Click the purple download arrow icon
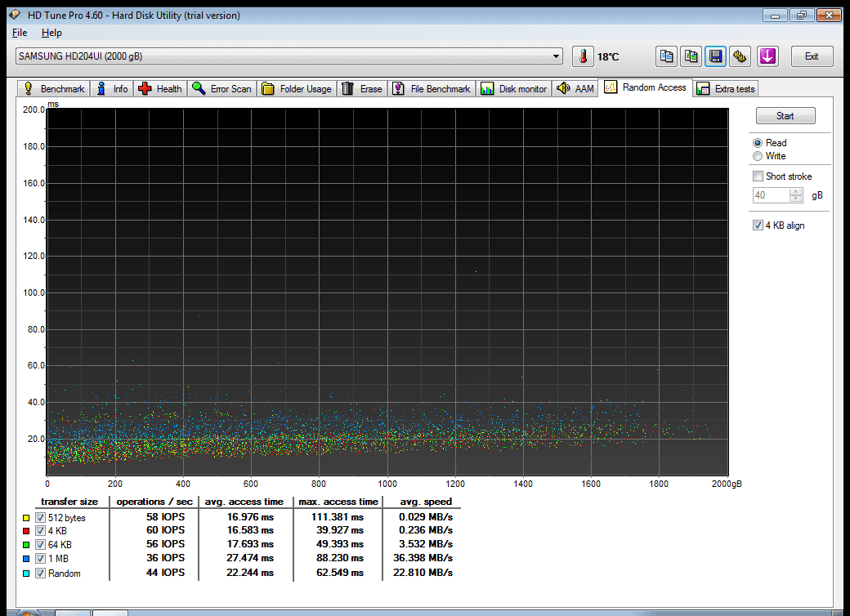Viewport: 850px width, 616px height. coord(767,56)
